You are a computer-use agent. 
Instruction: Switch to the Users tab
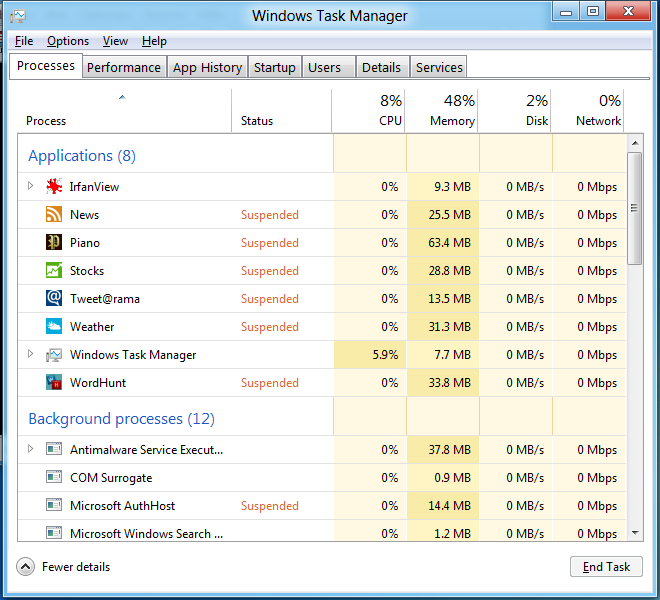tap(329, 67)
